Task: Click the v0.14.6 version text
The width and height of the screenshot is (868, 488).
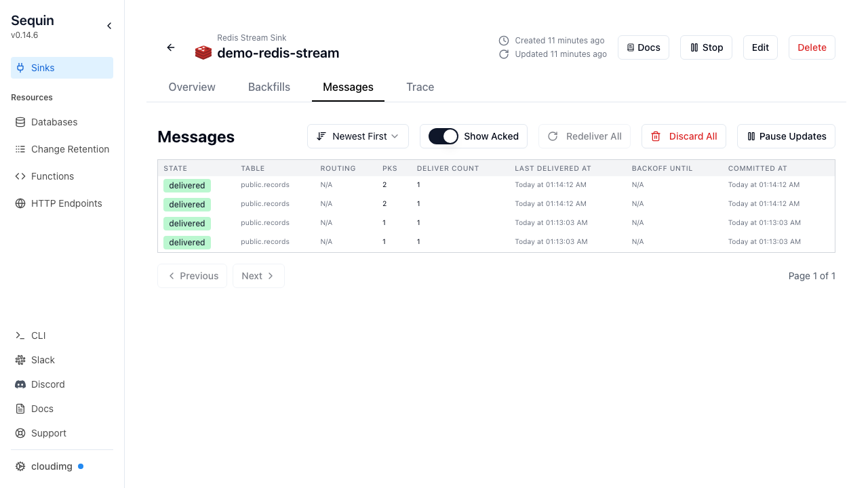Action: pos(24,35)
